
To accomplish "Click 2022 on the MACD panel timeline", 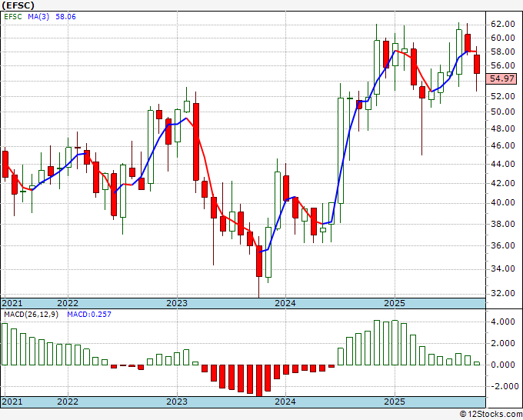I will (x=68, y=402).
